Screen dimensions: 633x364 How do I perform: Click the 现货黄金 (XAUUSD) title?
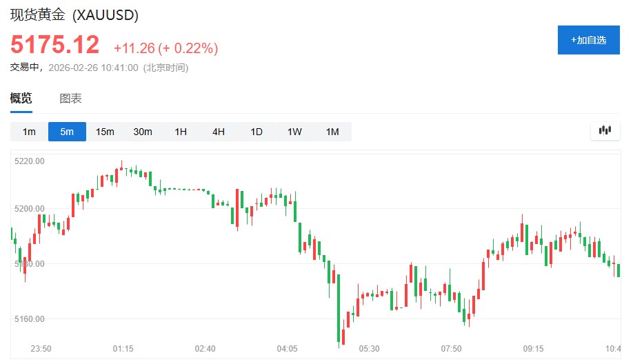(74, 14)
